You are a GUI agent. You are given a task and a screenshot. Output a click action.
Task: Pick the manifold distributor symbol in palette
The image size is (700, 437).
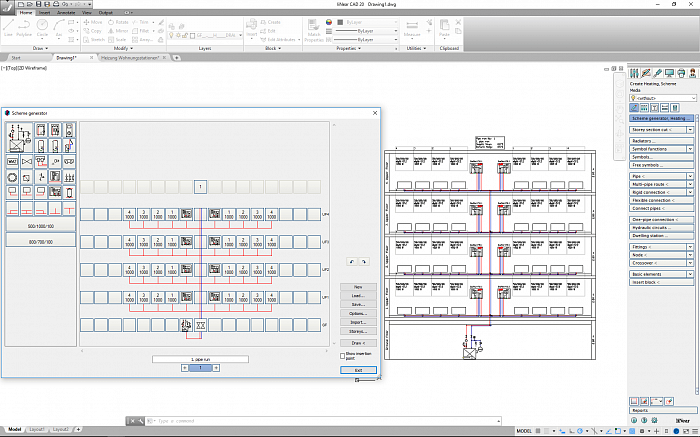pyautogui.click(x=69, y=177)
